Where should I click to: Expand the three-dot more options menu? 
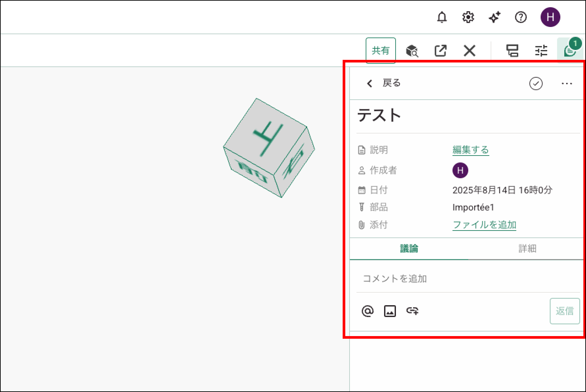click(x=567, y=84)
